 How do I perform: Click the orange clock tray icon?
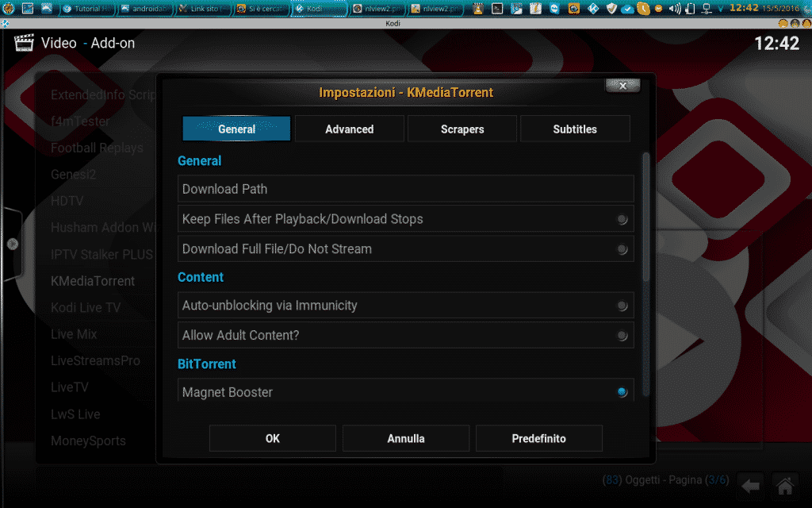pos(643,8)
